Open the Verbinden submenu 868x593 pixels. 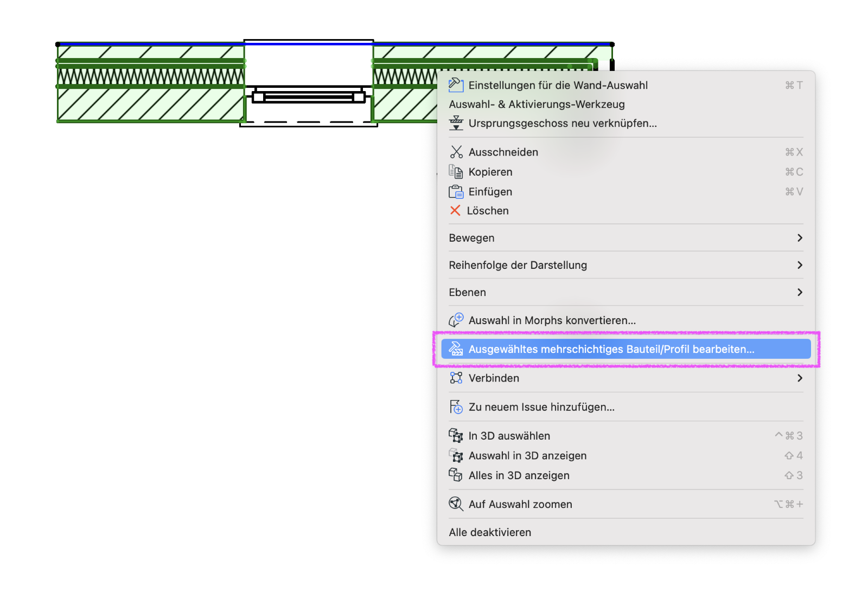click(x=626, y=378)
